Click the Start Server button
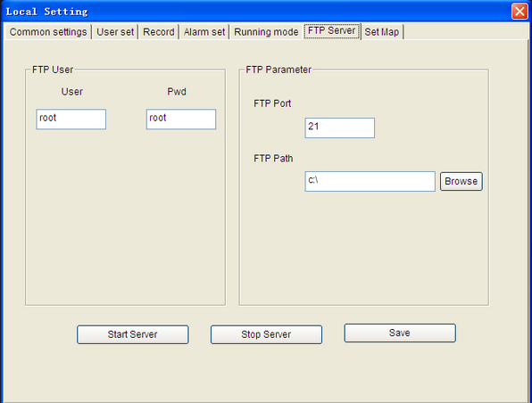 [133, 334]
